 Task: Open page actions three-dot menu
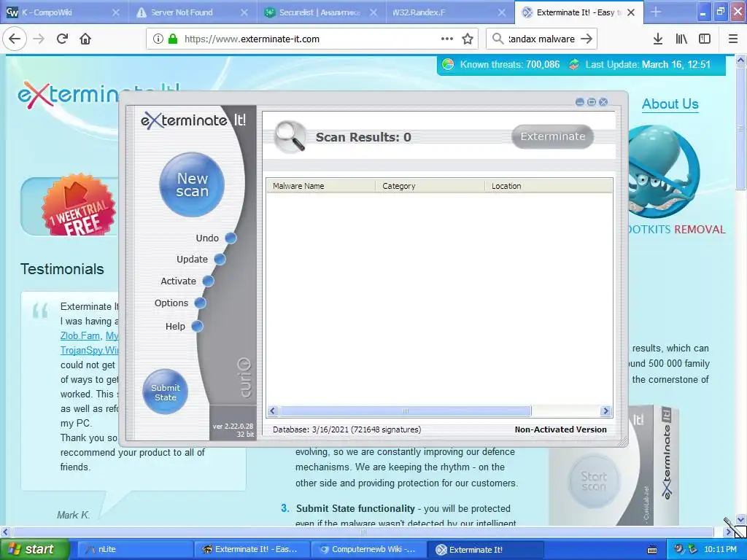tap(447, 39)
